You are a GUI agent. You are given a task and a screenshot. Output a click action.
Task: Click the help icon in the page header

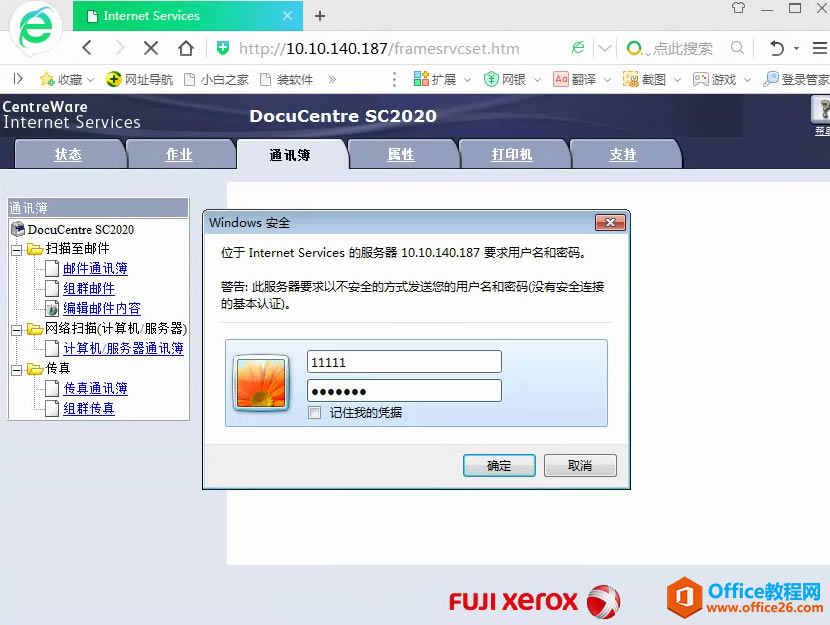[821, 110]
